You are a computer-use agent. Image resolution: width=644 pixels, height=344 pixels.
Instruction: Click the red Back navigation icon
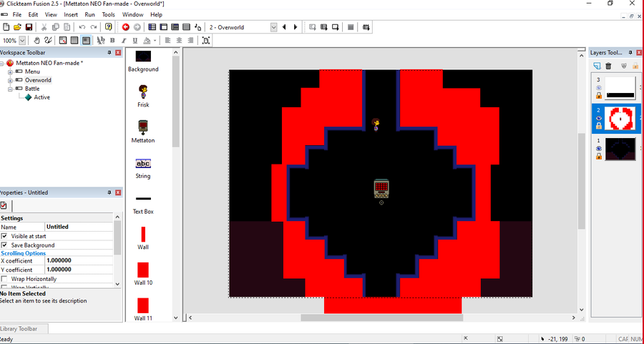(126, 27)
